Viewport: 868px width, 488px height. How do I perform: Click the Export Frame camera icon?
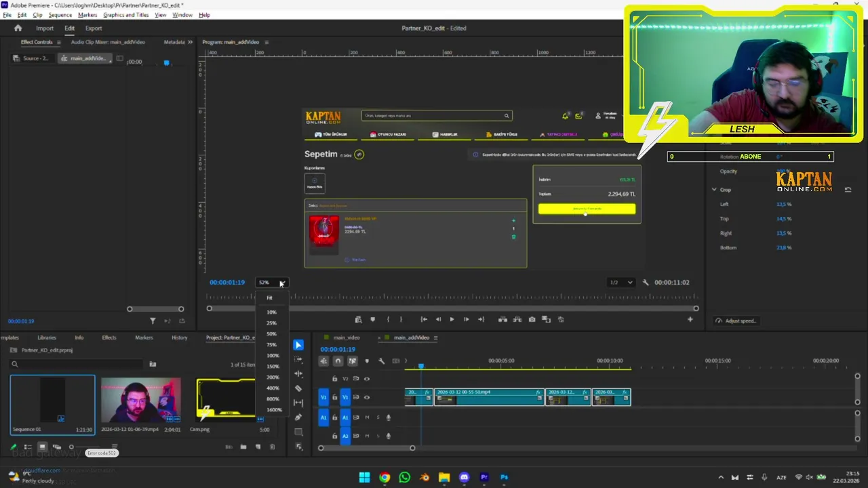532,319
